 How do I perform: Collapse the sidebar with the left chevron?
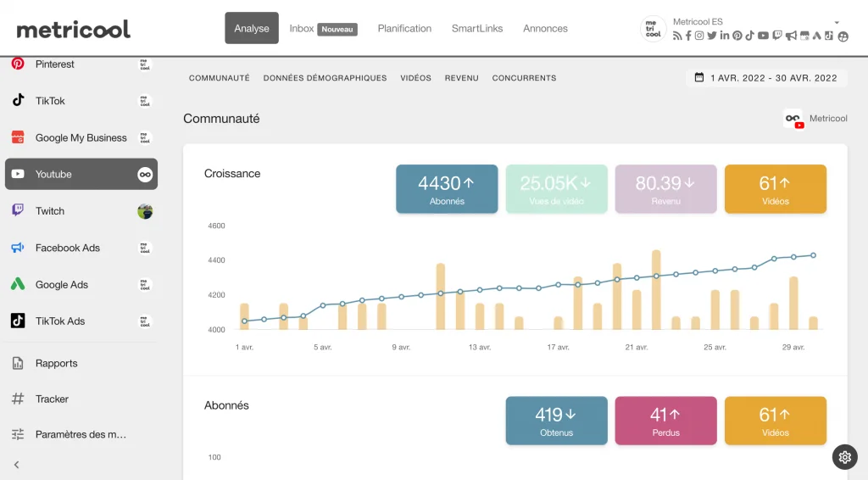pyautogui.click(x=17, y=465)
